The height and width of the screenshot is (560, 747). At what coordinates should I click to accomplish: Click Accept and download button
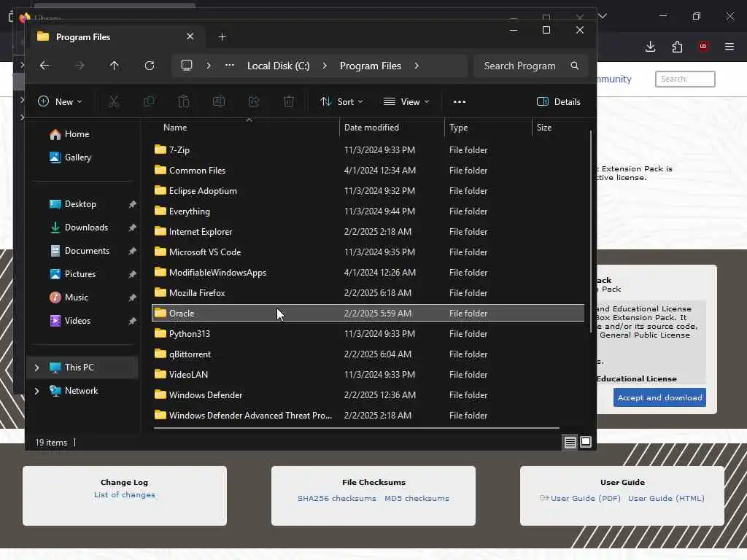point(659,397)
